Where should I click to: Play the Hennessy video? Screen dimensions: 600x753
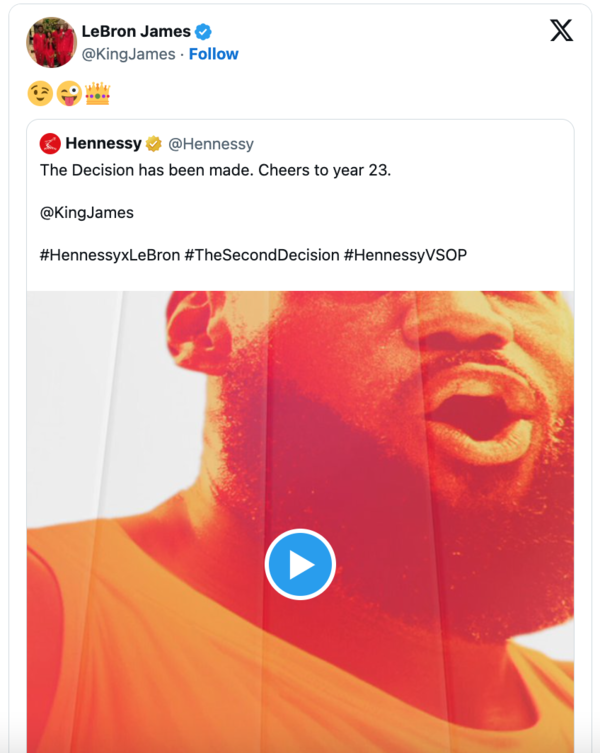click(300, 564)
